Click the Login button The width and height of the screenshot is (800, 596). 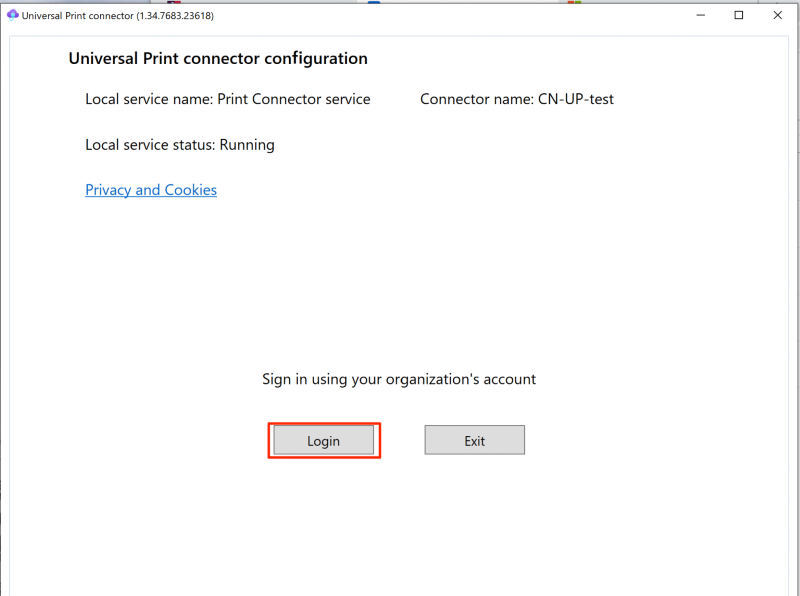coord(323,440)
